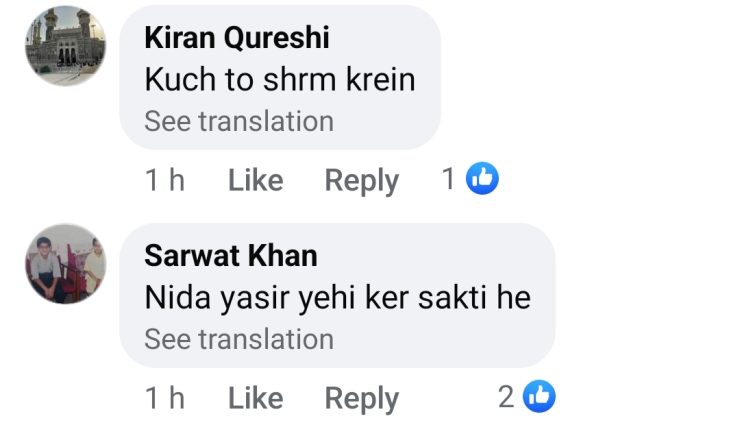740x425 pixels.
Task: Open Kiran Qureshi's profile picture
Action: pos(65,45)
